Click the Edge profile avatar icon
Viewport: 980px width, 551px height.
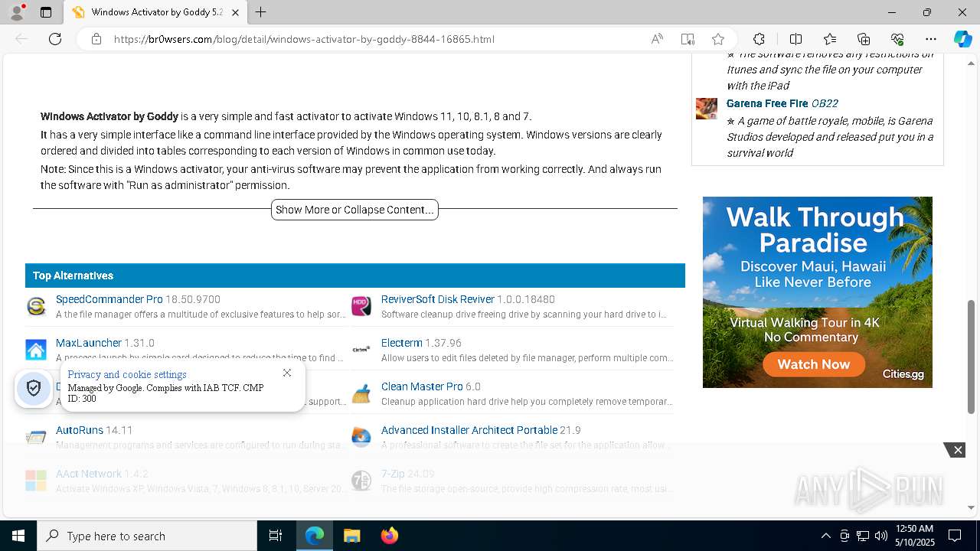tap(17, 12)
